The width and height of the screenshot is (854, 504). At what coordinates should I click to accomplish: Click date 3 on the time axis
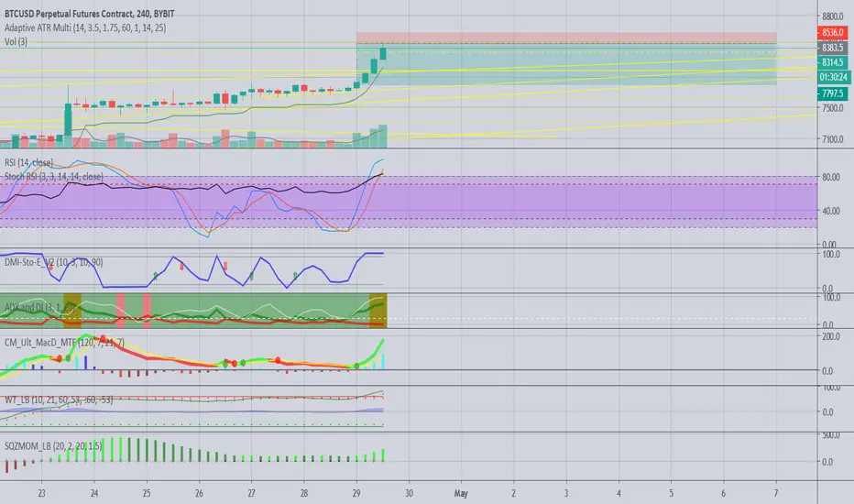tap(566, 493)
